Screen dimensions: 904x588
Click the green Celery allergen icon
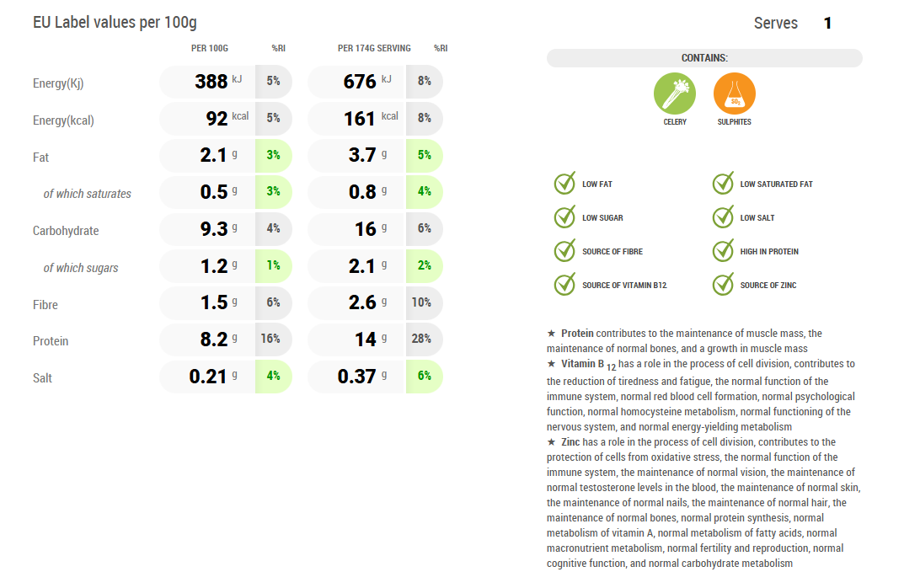click(x=675, y=94)
